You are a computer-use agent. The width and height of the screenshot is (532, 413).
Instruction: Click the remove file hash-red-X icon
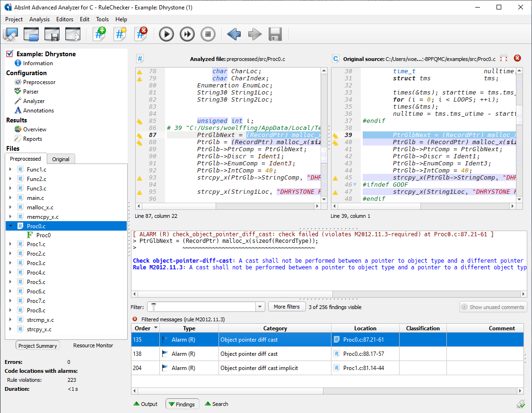141,34
